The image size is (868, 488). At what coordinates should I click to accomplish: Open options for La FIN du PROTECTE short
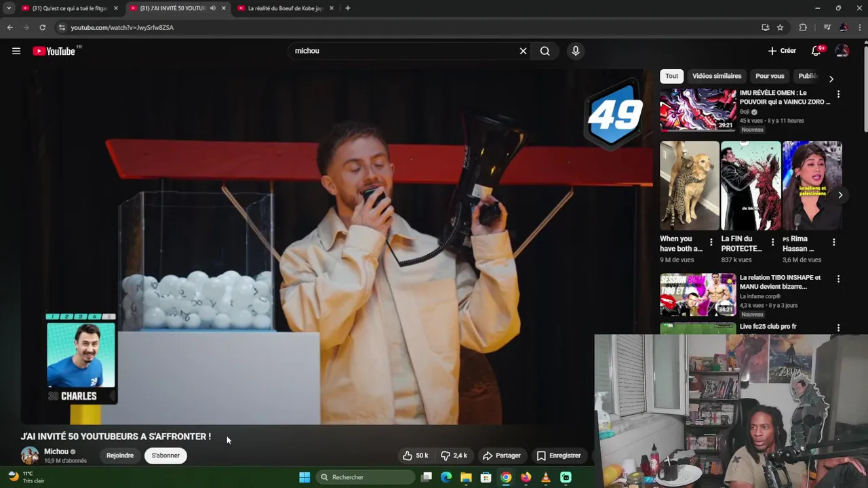click(x=772, y=242)
